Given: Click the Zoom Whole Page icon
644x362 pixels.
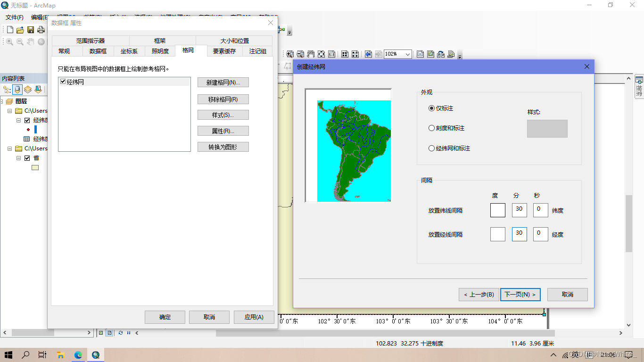Looking at the screenshot, I should click(321, 54).
